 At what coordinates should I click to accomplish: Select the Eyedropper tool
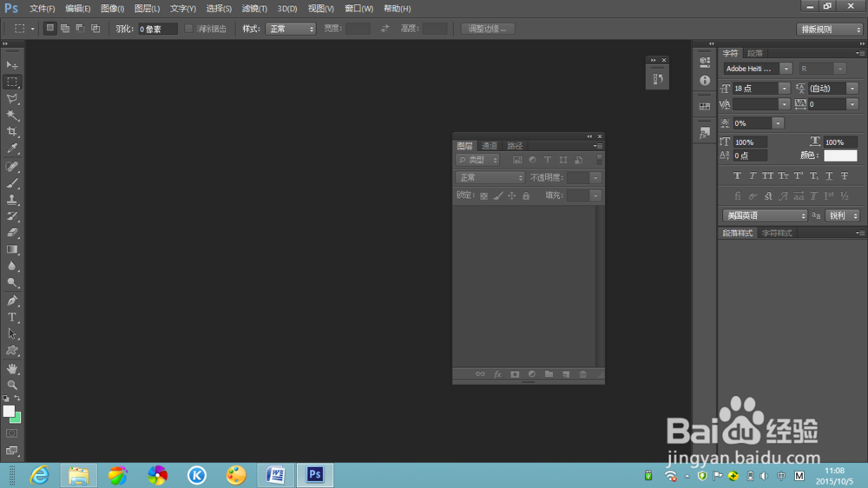pyautogui.click(x=12, y=148)
